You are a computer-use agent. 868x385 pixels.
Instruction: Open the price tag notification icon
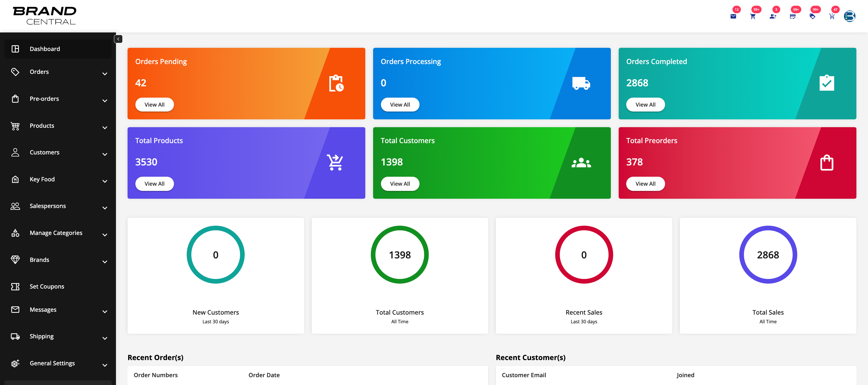tap(813, 16)
